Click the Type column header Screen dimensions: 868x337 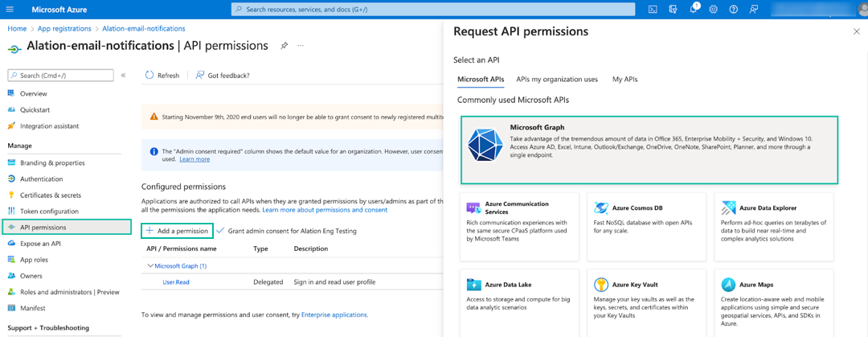pos(260,249)
